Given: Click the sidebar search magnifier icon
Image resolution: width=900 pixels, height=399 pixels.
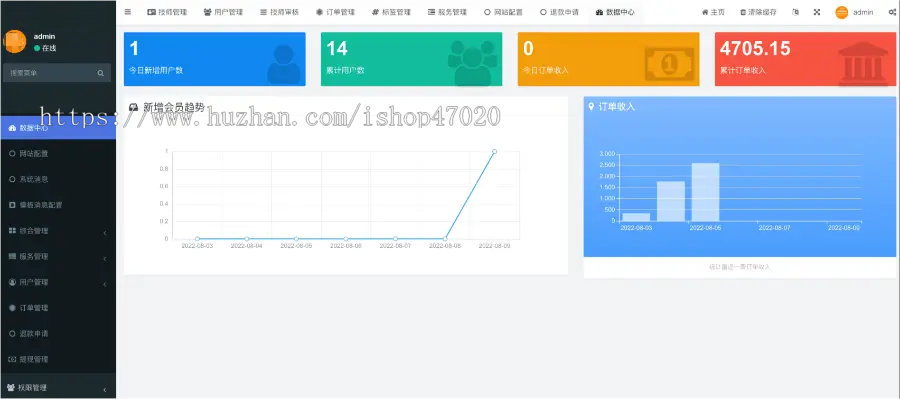Looking at the screenshot, I should click(x=100, y=73).
